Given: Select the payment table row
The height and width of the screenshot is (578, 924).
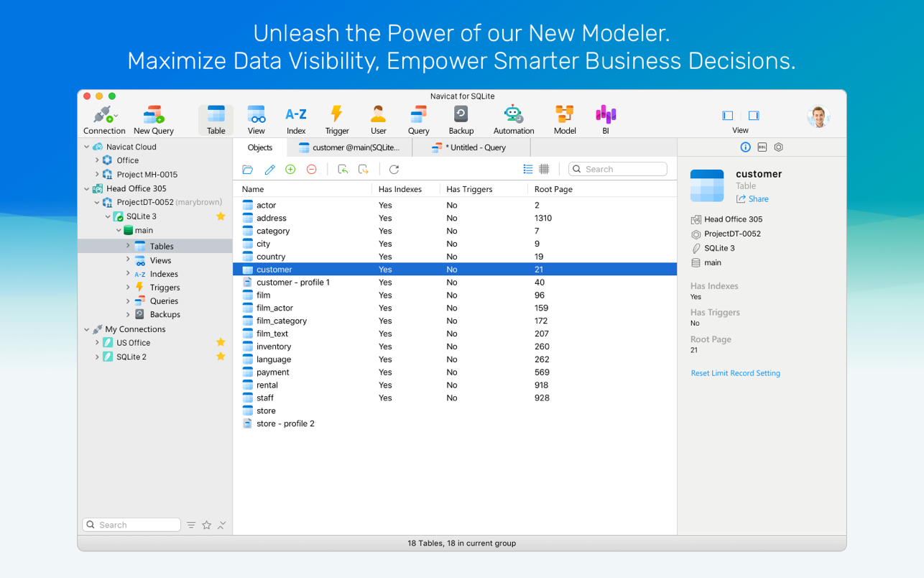Looking at the screenshot, I should tap(455, 372).
